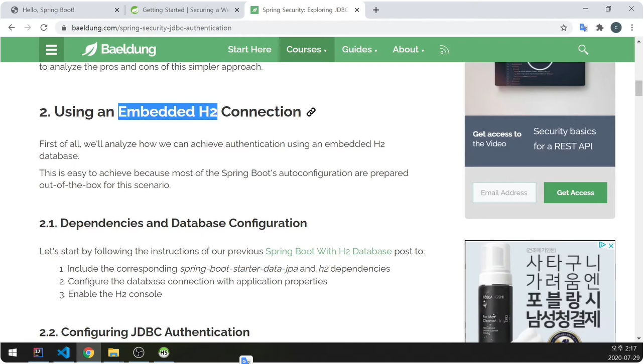Open the Start Here menu item

(249, 50)
